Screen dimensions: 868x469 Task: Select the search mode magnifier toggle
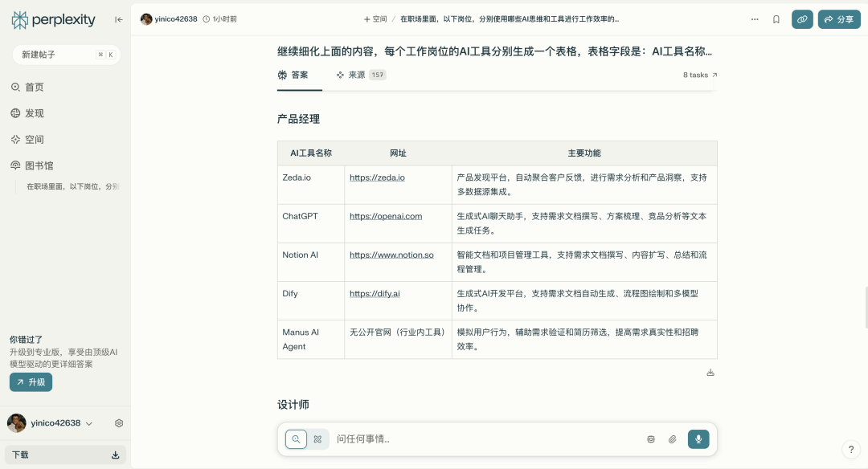296,439
